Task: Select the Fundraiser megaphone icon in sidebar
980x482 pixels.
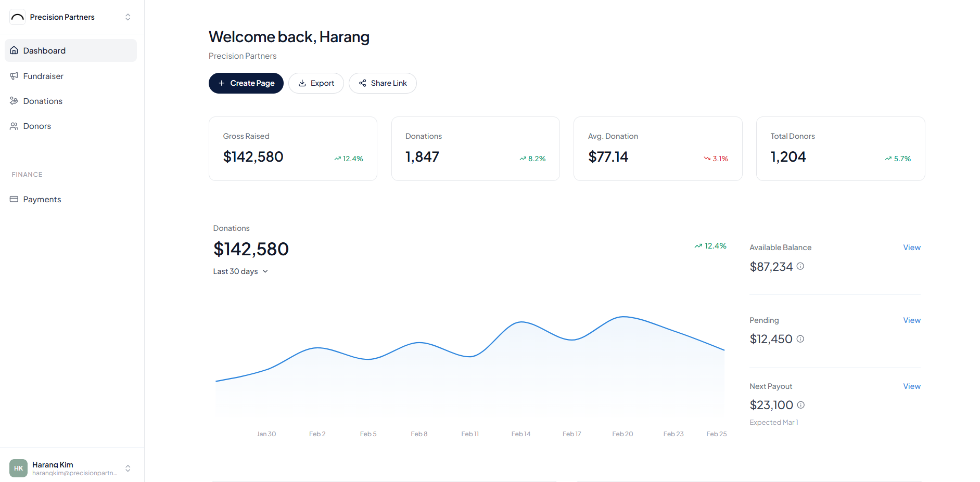Action: point(14,76)
